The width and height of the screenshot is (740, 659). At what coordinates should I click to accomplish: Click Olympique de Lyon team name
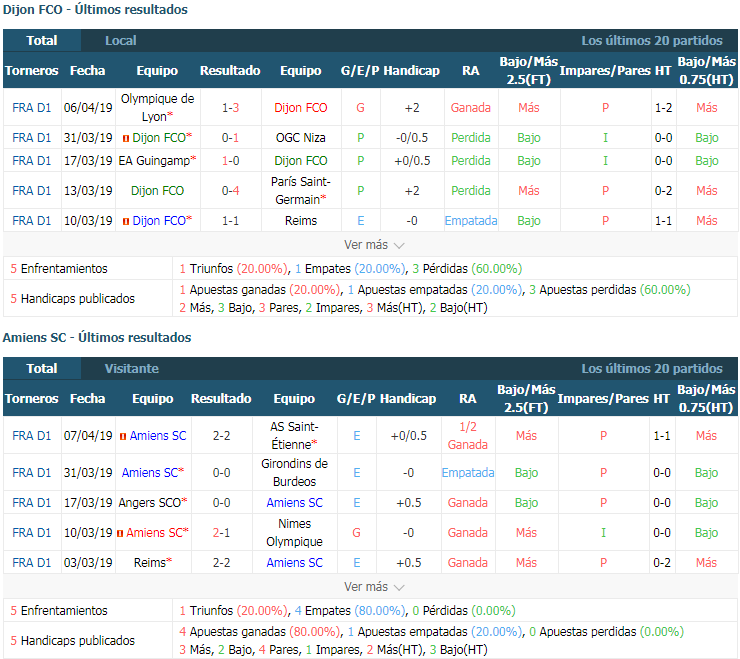coord(158,108)
